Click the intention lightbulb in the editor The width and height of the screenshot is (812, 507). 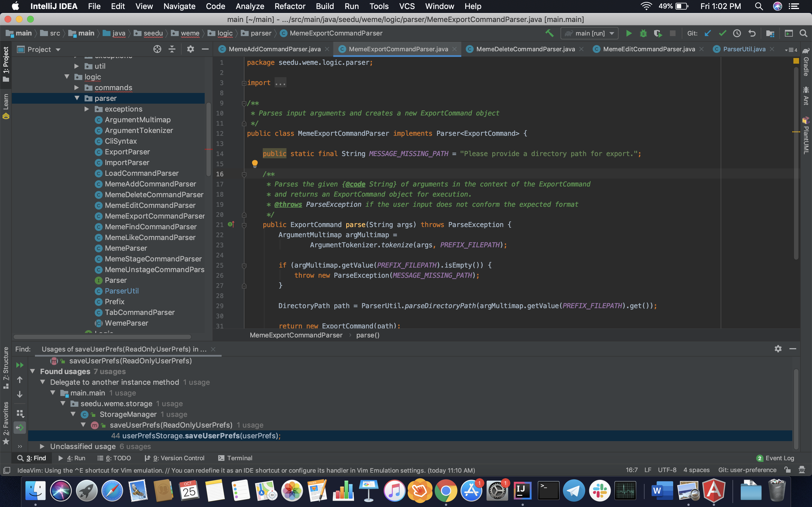point(255,164)
